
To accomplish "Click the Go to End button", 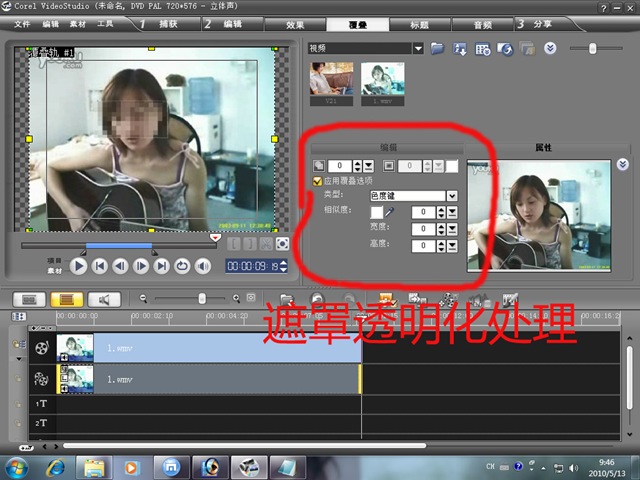I will pos(161,266).
